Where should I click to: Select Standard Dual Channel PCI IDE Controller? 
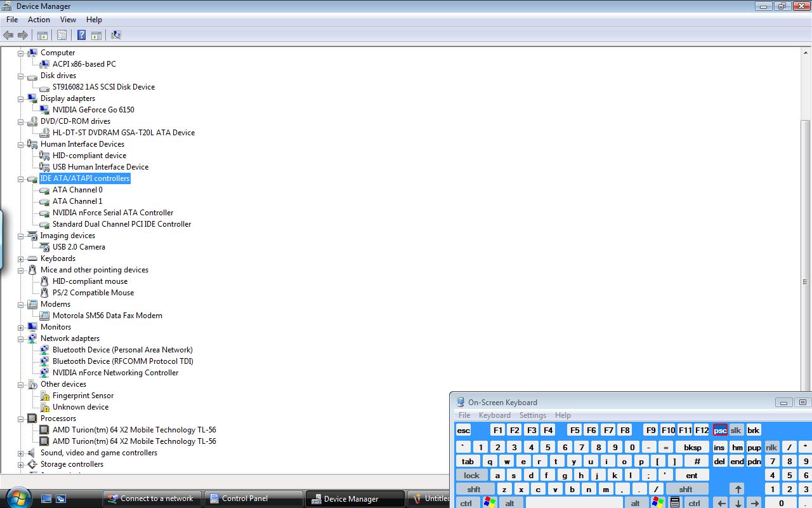point(122,224)
